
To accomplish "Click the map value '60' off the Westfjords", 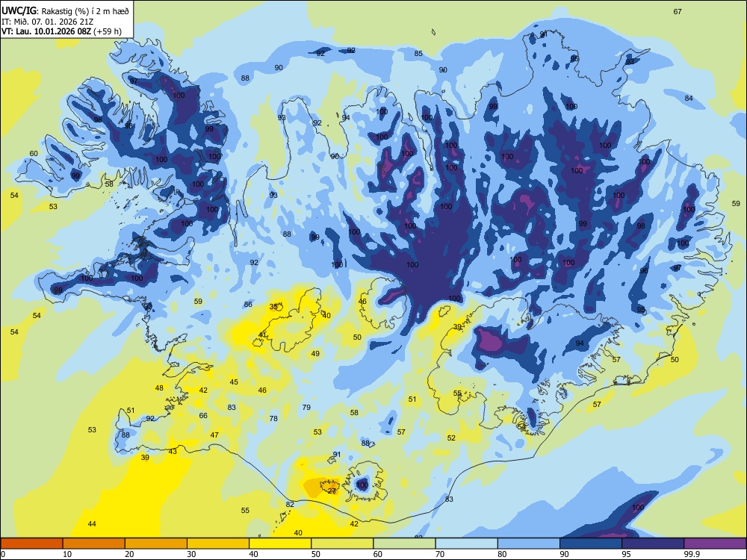I will (x=34, y=153).
